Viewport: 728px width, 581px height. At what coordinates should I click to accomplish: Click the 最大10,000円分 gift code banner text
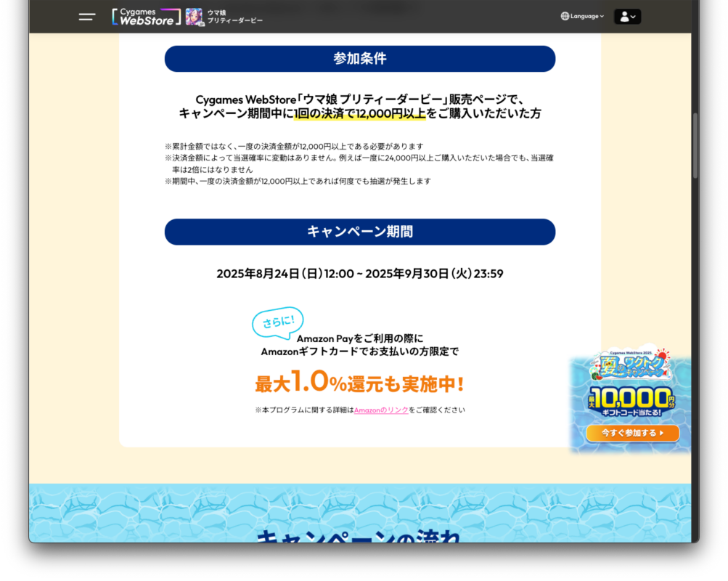630,400
